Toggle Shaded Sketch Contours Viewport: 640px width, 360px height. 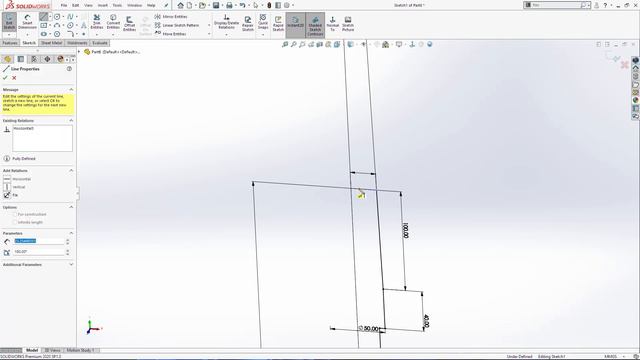pyautogui.click(x=315, y=25)
